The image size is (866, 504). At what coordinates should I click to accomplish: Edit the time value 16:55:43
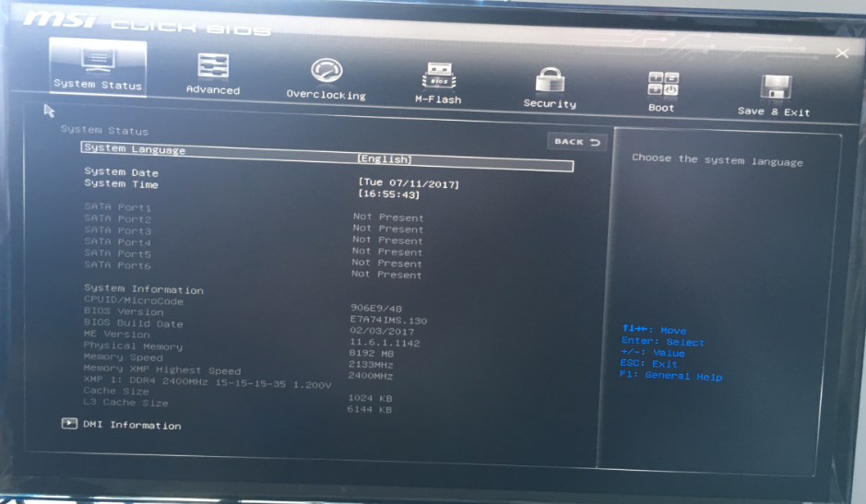pyautogui.click(x=389, y=194)
